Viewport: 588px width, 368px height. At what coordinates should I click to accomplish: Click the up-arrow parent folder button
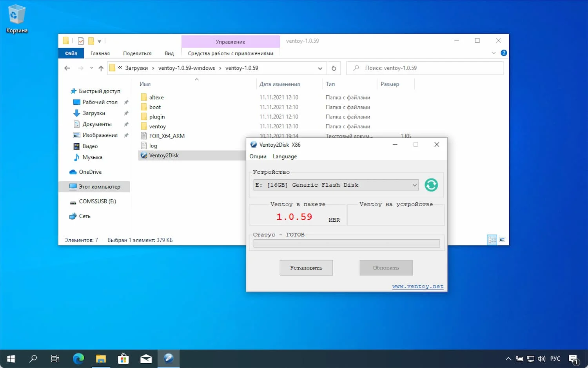click(x=101, y=68)
